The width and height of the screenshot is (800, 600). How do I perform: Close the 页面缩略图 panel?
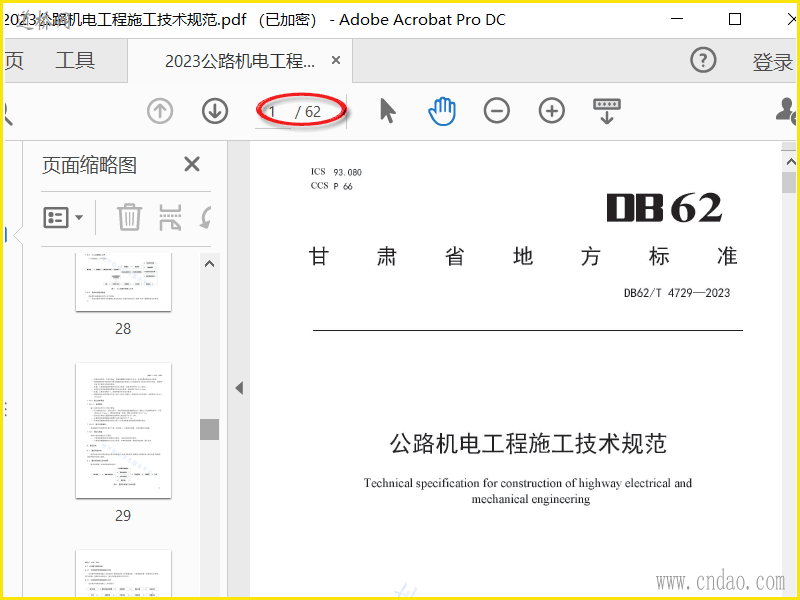[192, 164]
